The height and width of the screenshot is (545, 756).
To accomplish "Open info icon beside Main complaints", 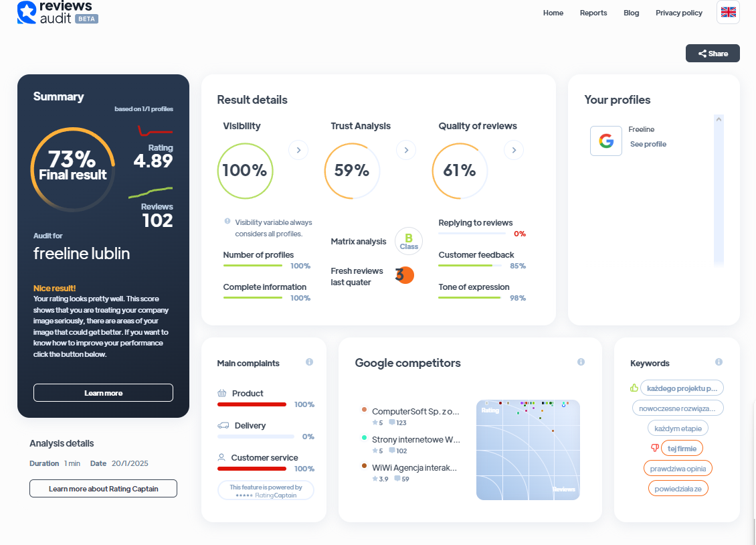I will click(x=310, y=362).
